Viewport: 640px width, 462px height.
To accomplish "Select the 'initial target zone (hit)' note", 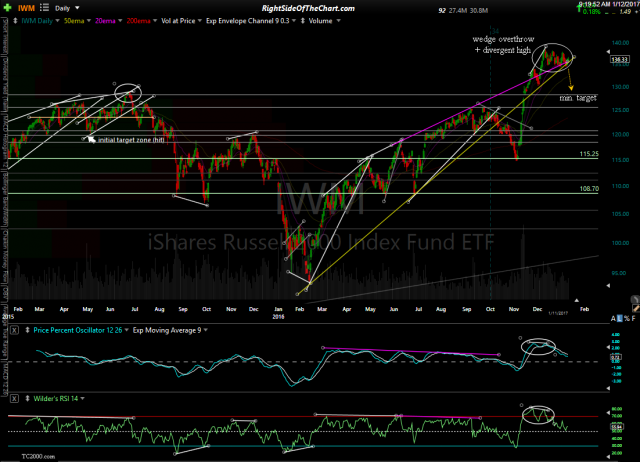I will pos(131,140).
